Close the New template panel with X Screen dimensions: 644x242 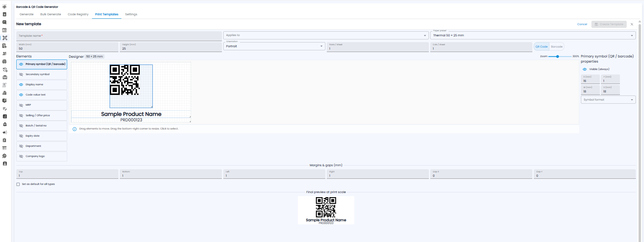coord(631,24)
